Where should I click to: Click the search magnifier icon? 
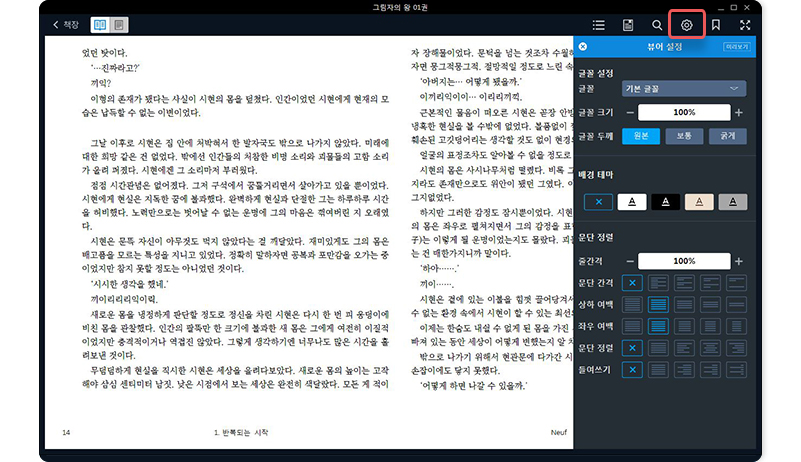point(657,24)
